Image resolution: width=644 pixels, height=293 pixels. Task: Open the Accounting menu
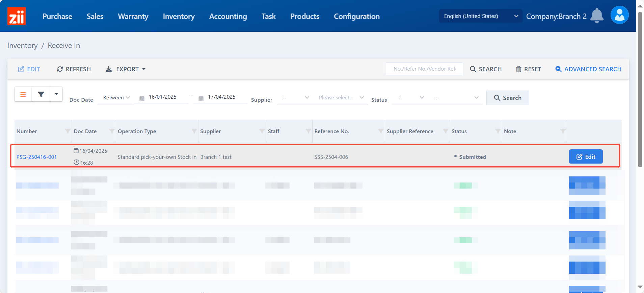tap(228, 16)
